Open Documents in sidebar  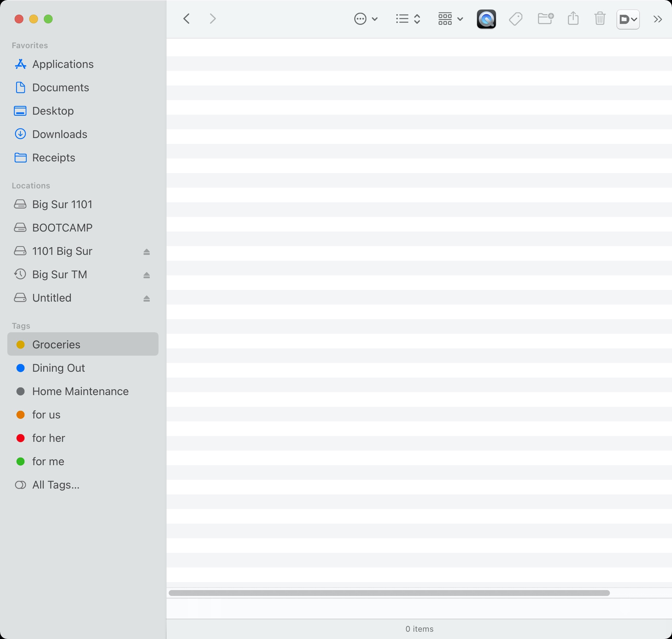tap(83, 88)
